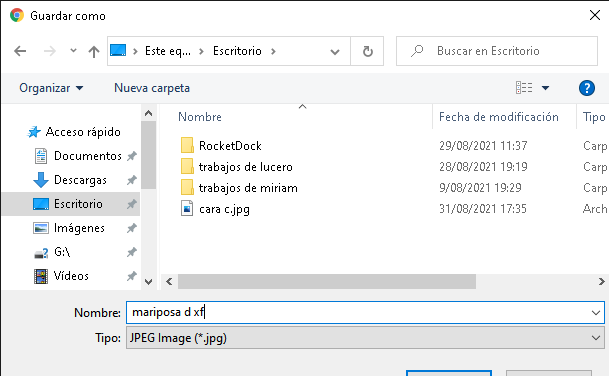This screenshot has width=609, height=376.
Task: Sort by Fecha de modificación column
Action: click(x=499, y=117)
